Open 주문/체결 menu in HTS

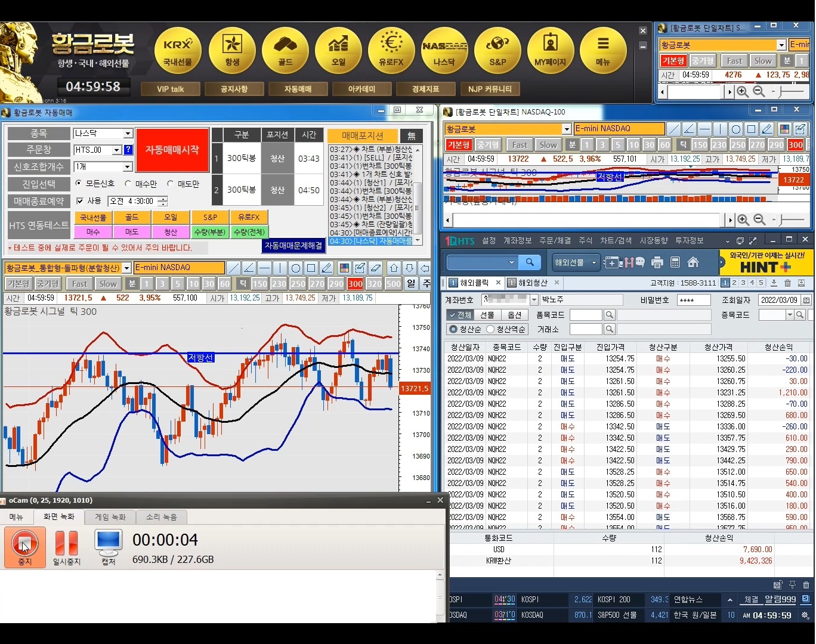(555, 241)
